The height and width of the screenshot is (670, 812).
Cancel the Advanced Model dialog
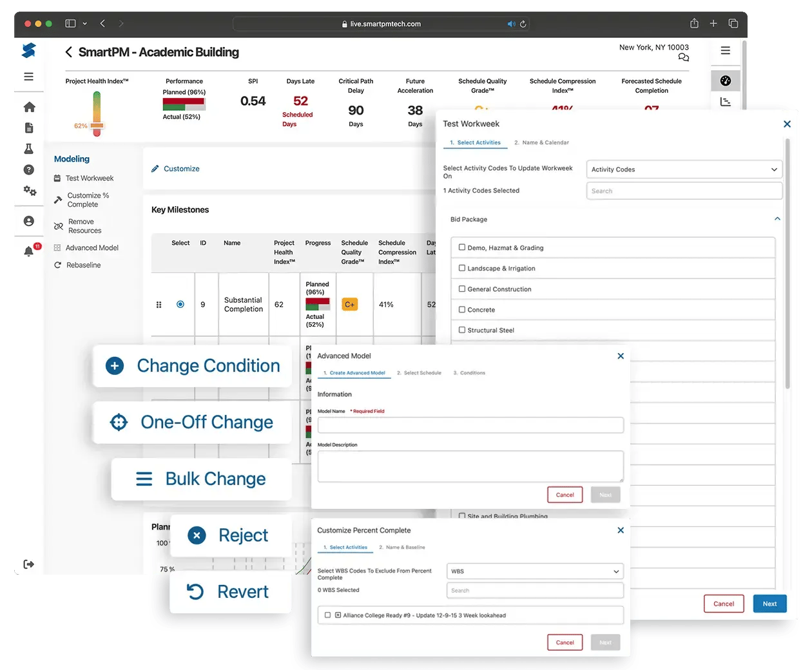565,495
